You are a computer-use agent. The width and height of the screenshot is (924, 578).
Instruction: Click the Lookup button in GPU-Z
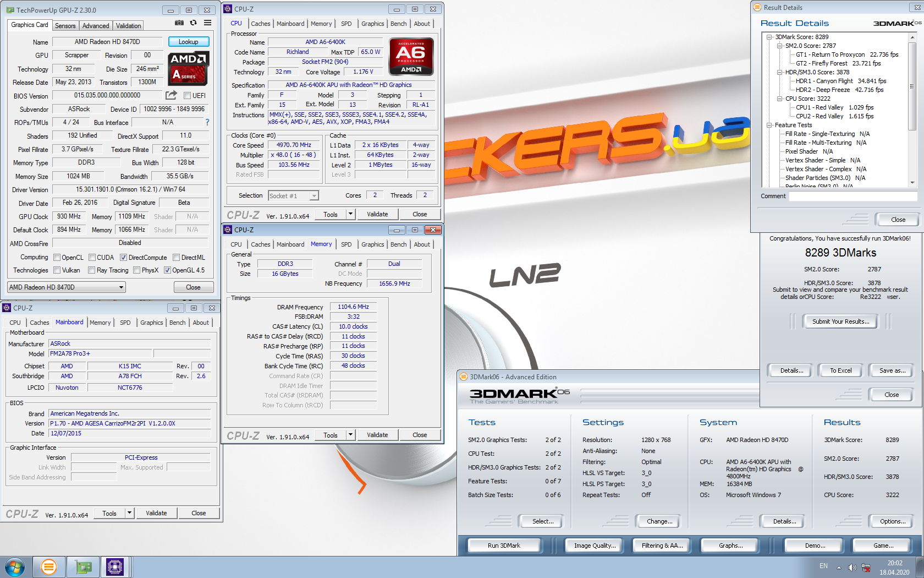pyautogui.click(x=188, y=42)
